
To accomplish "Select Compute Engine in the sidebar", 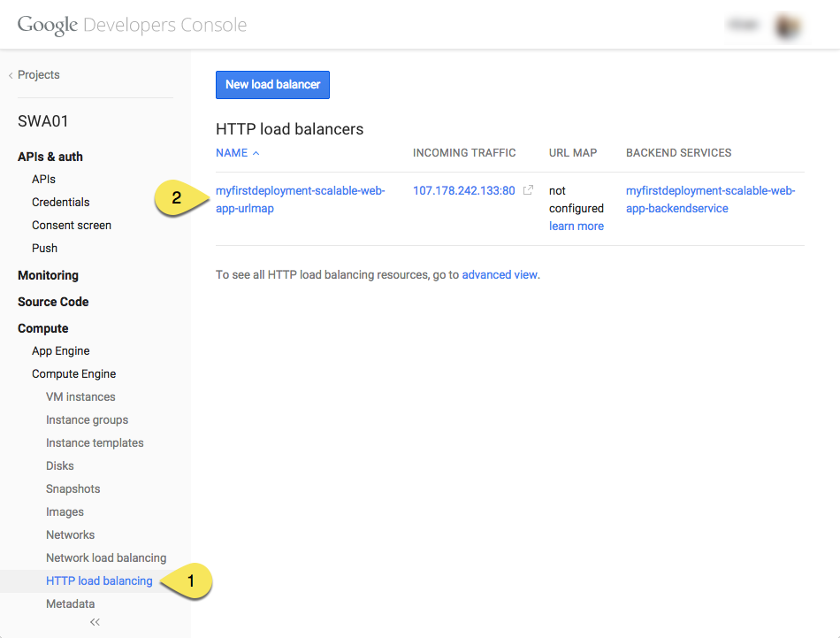I will [x=74, y=373].
